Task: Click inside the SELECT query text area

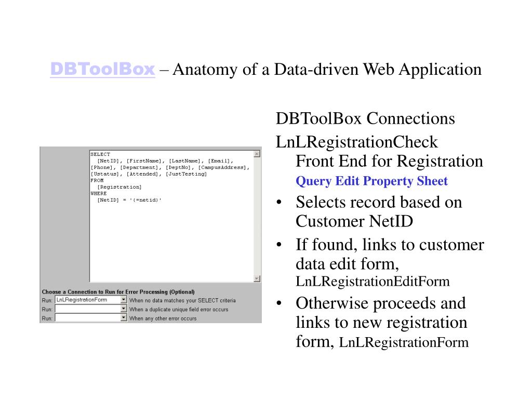Action: [x=171, y=216]
